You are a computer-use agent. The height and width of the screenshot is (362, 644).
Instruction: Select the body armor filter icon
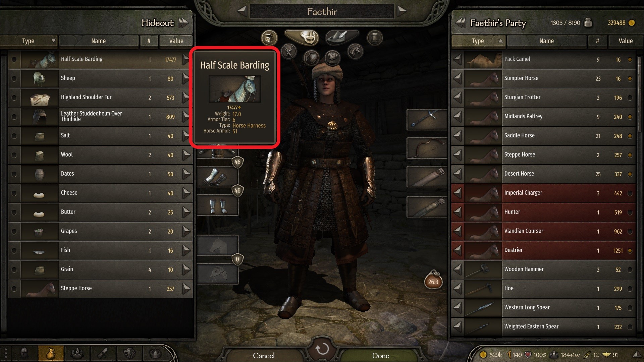pyautogui.click(x=332, y=58)
